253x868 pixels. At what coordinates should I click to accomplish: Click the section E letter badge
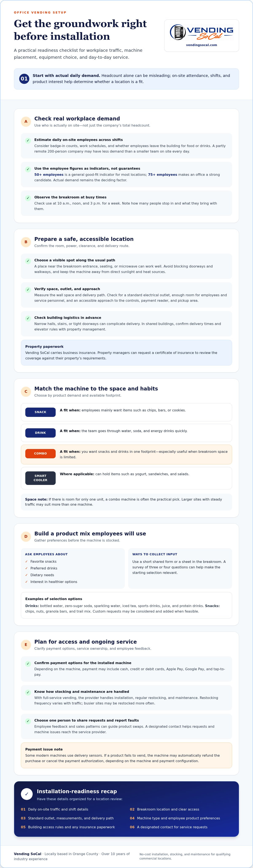pyautogui.click(x=26, y=645)
